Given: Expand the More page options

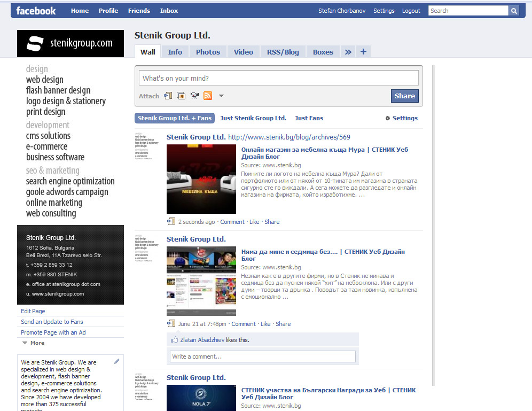Looking at the screenshot, I should tap(34, 343).
